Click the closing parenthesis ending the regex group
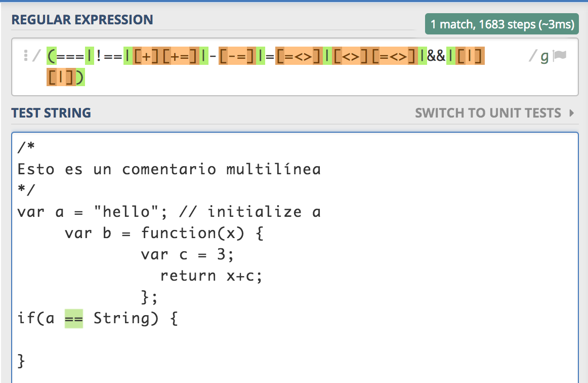Screen dimensions: 588x383 click(x=80, y=78)
